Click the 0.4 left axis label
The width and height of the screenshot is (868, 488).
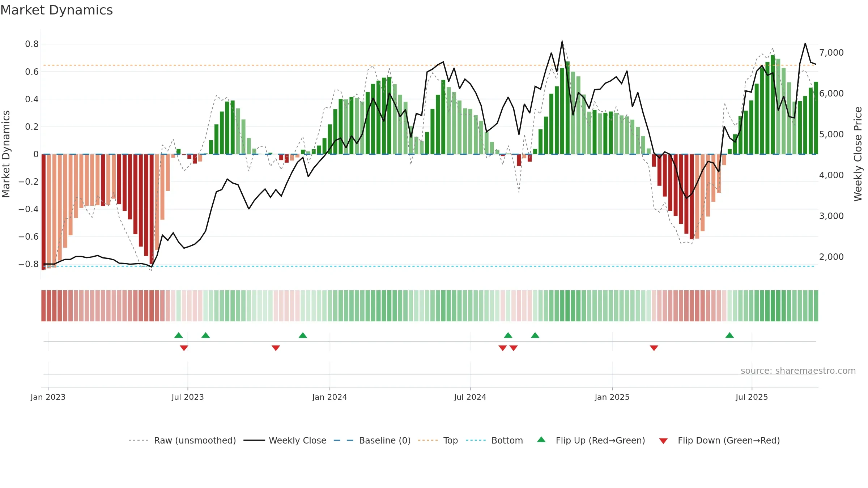tap(32, 99)
